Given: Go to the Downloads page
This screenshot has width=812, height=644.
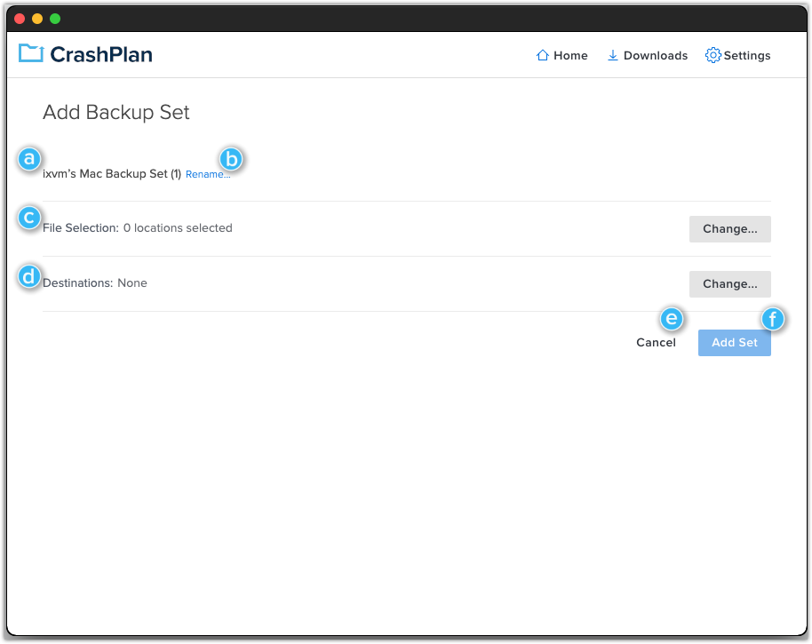Looking at the screenshot, I should click(x=648, y=55).
